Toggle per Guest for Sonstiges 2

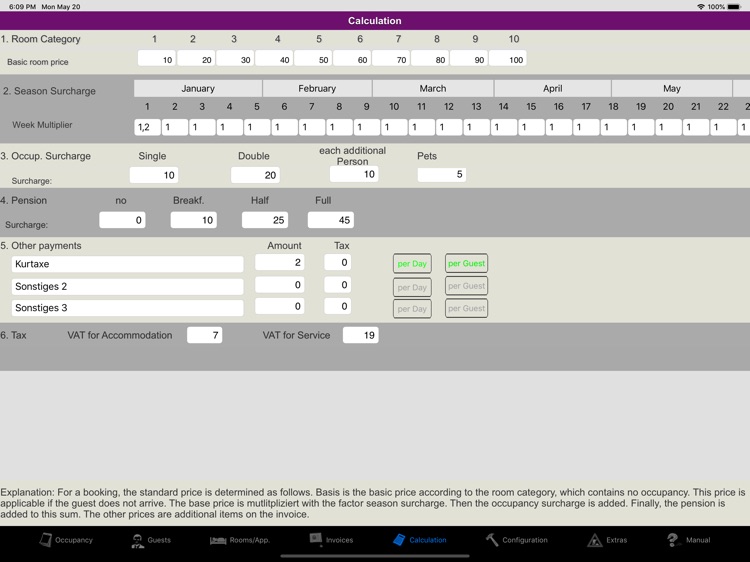[x=466, y=286]
